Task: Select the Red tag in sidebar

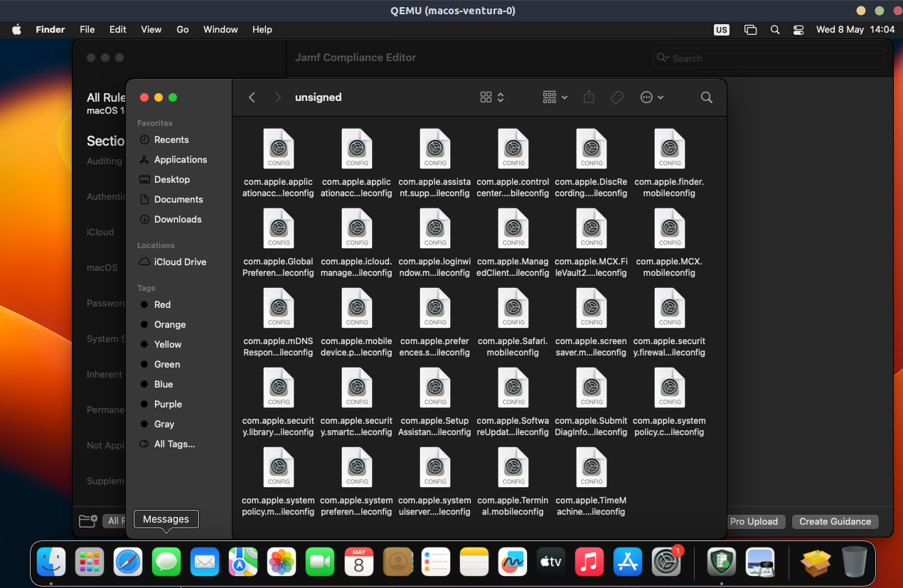Action: point(162,304)
